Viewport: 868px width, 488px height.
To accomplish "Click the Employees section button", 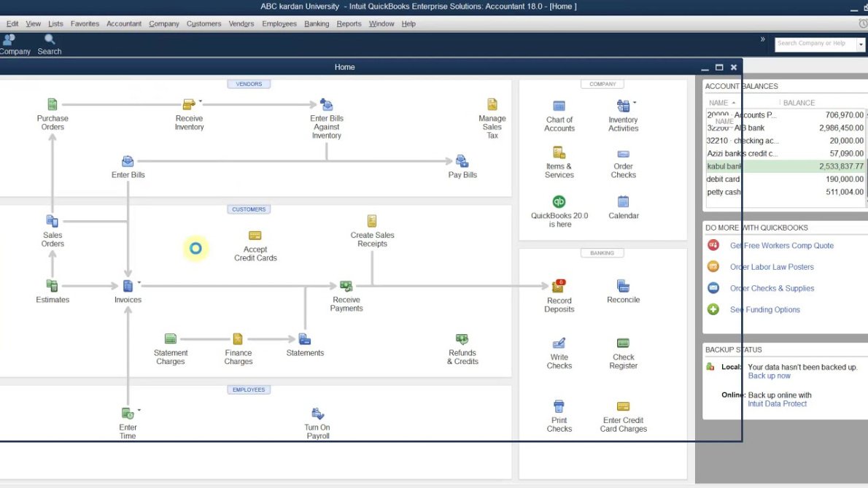I will [249, 390].
